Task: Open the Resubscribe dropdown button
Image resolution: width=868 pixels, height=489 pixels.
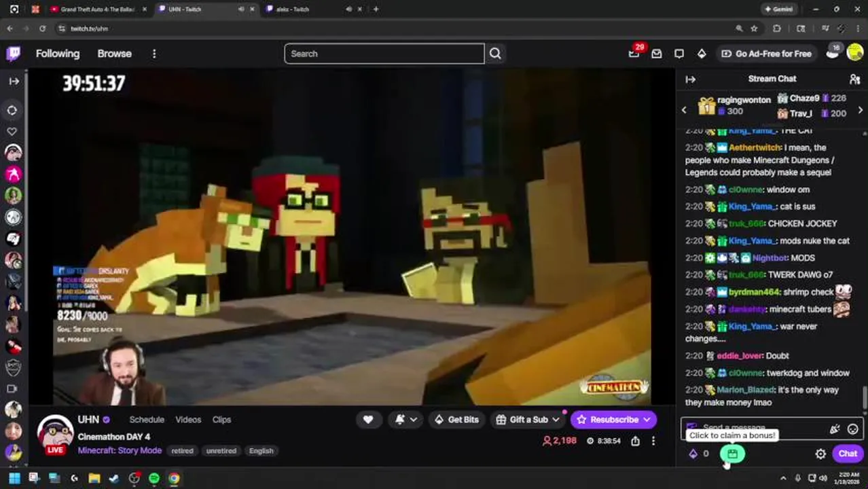Action: pos(613,420)
